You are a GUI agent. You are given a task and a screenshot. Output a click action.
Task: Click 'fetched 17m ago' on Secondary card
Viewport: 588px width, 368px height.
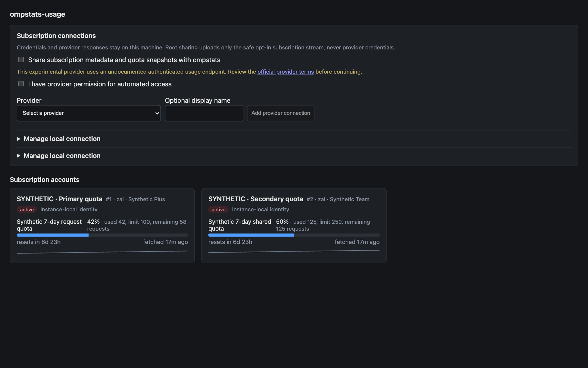coord(357,242)
